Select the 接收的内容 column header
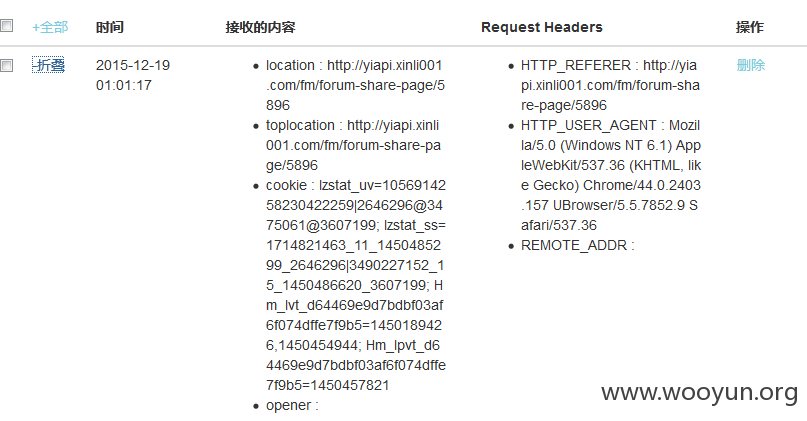 point(260,27)
